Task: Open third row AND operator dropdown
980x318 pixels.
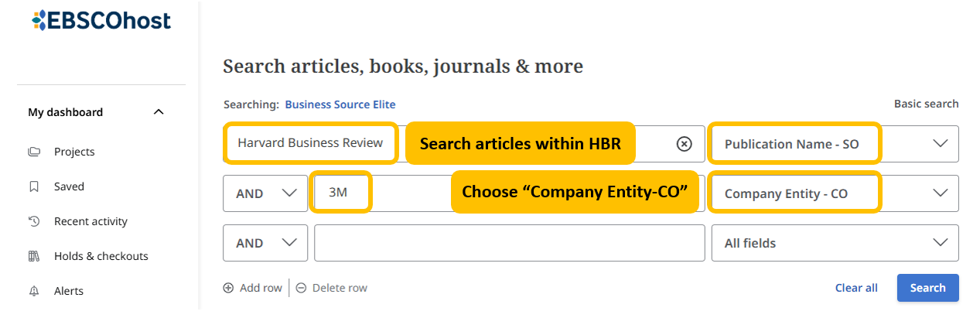Action: 265,243
